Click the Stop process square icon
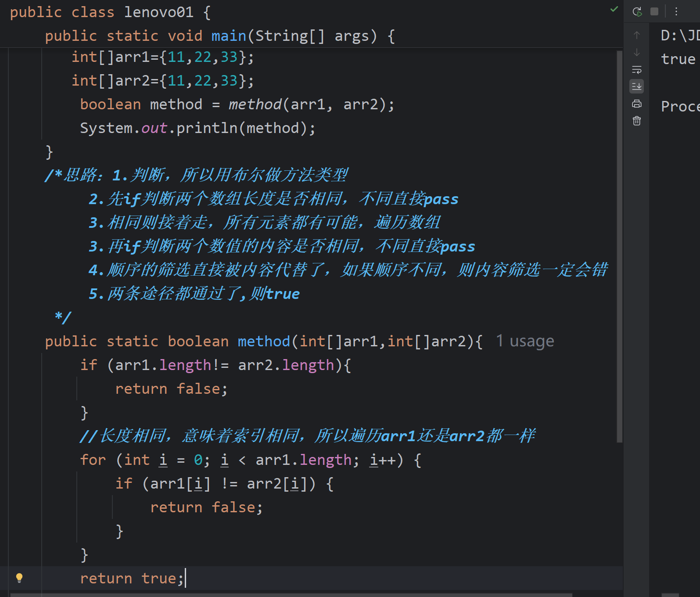Image resolution: width=700 pixels, height=597 pixels. [654, 11]
